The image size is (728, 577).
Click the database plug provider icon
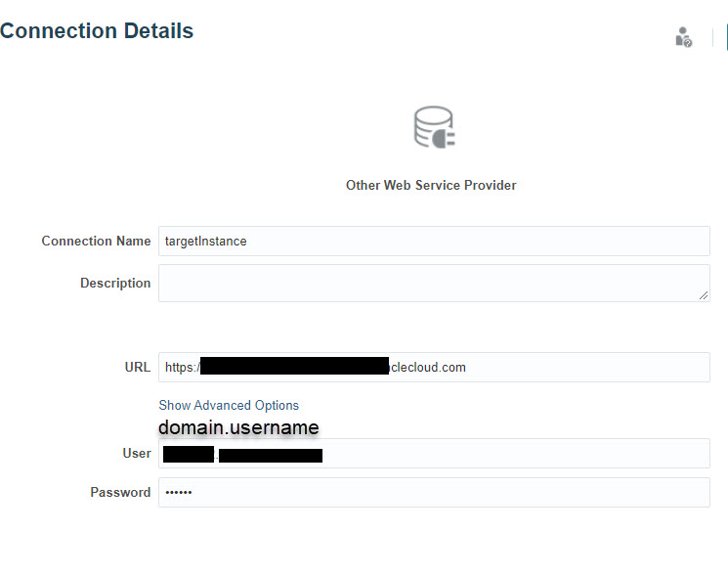[x=434, y=127]
